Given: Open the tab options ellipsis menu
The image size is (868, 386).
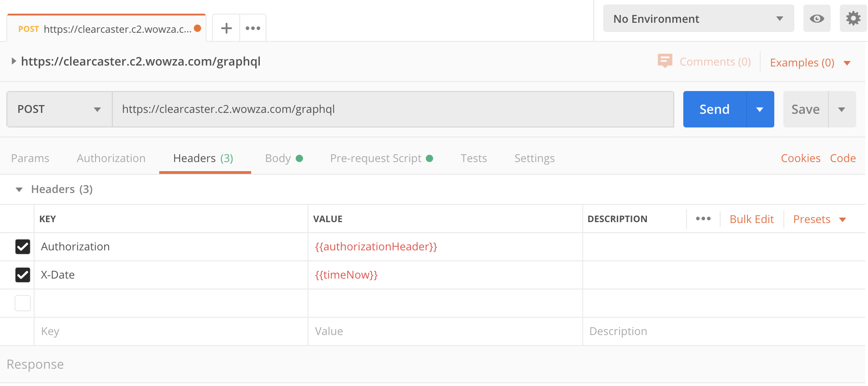Looking at the screenshot, I should coord(253,28).
